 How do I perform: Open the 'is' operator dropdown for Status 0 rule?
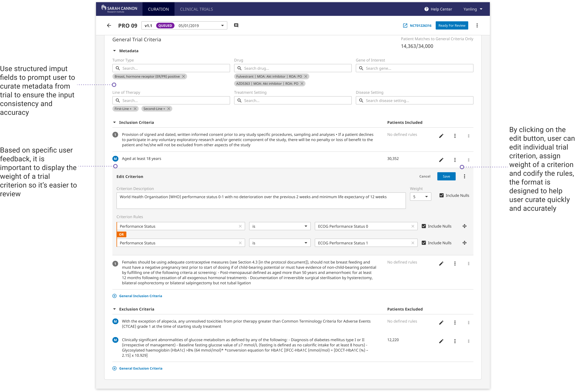point(280,226)
